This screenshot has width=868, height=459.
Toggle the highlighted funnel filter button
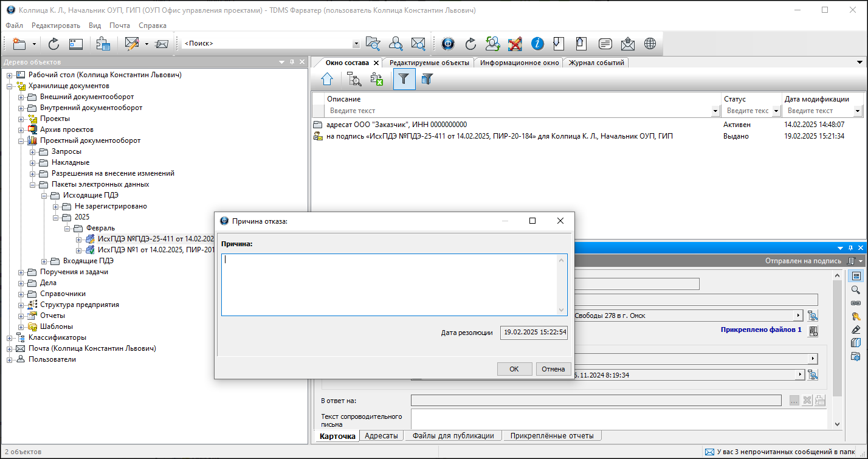pyautogui.click(x=404, y=79)
